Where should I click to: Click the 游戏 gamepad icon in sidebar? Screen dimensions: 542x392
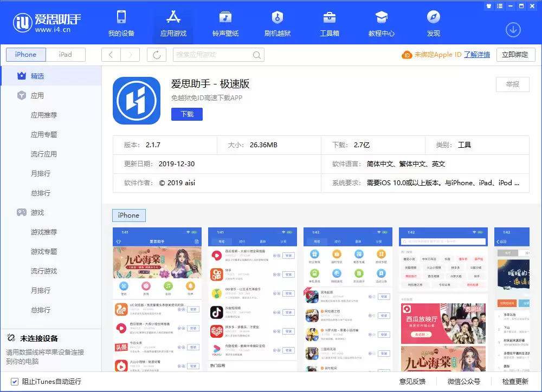[22, 212]
